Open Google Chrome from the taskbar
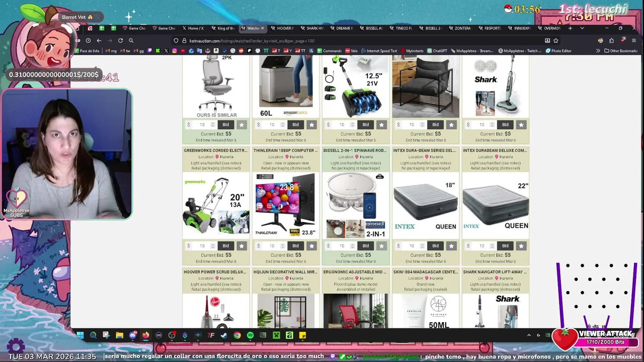Image resolution: width=644 pixels, height=362 pixels. click(x=237, y=335)
